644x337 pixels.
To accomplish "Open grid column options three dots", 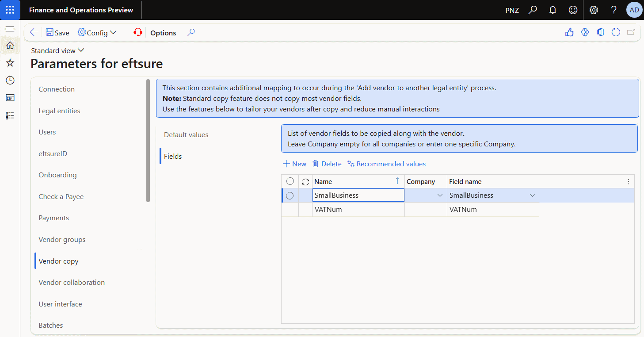I will (628, 181).
